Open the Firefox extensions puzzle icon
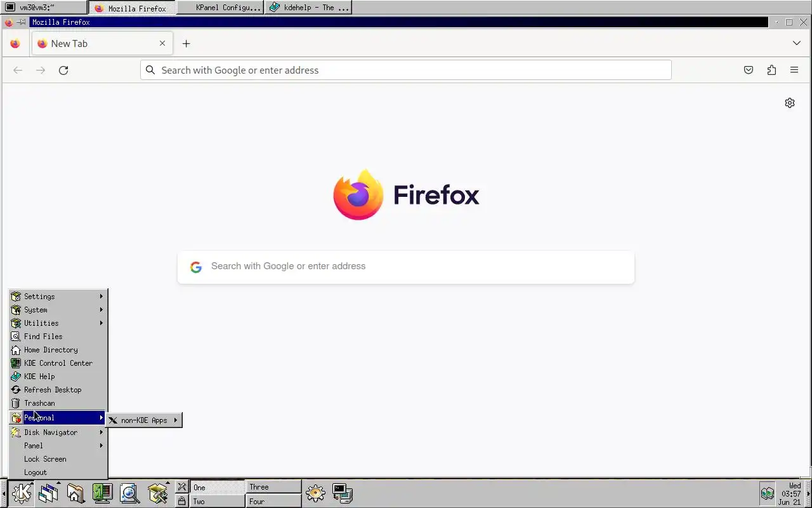This screenshot has width=812, height=508. tap(771, 70)
